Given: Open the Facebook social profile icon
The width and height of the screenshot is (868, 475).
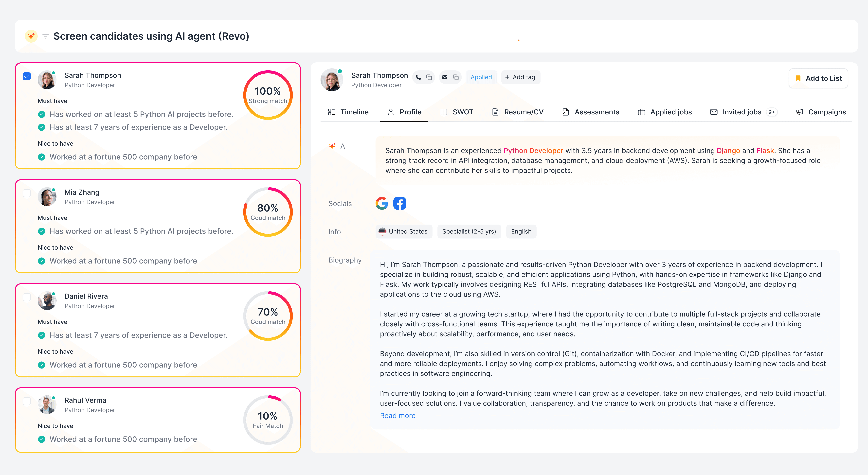Looking at the screenshot, I should point(400,203).
